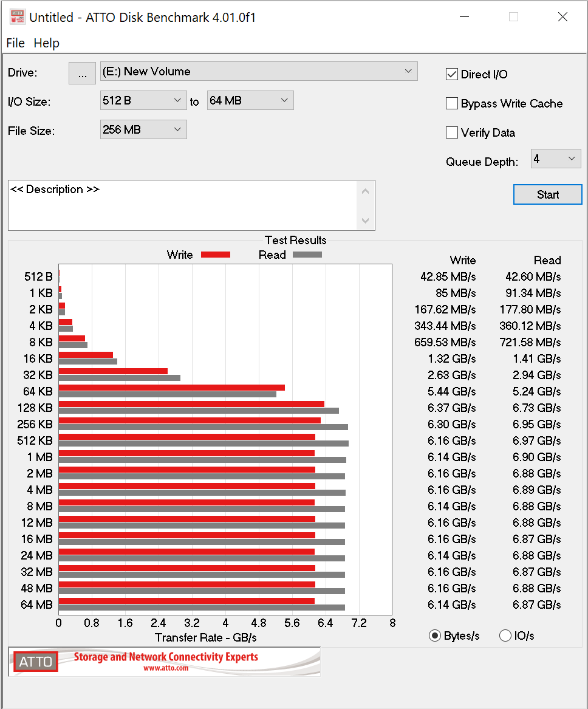Enable Bypass Write Cache checkbox
The image size is (588, 709).
coord(452,104)
